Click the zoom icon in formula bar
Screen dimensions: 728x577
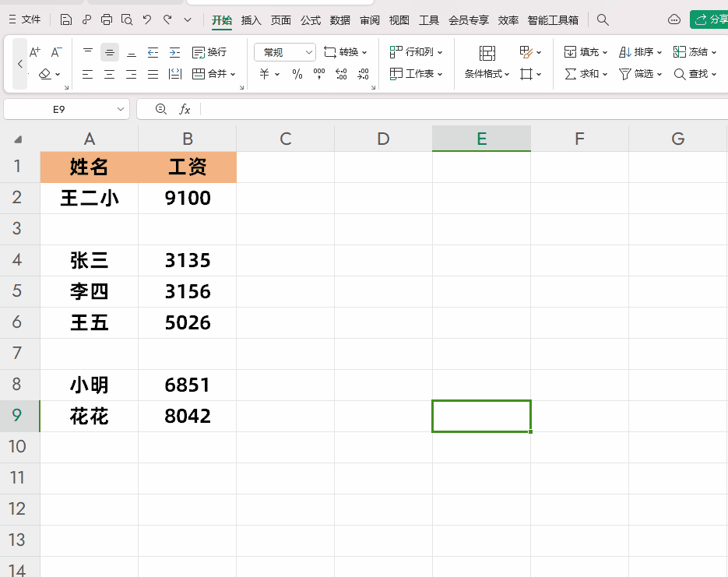tap(160, 109)
